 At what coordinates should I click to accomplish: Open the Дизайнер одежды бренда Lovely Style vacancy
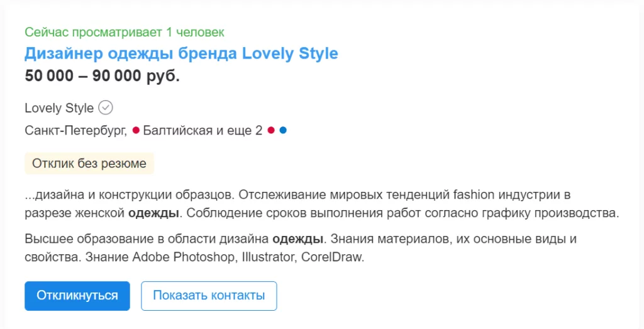point(181,53)
